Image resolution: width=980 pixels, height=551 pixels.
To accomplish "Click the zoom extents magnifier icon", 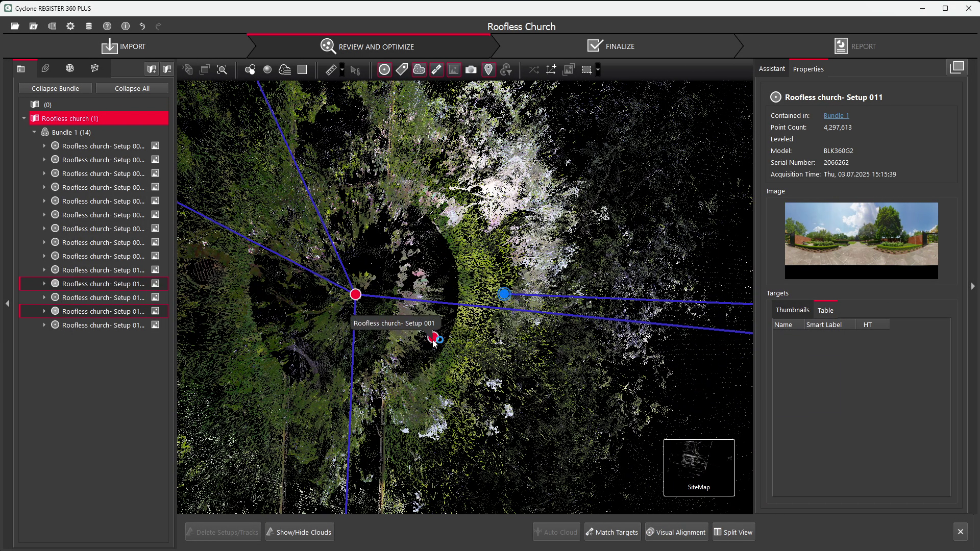I will [x=222, y=70].
